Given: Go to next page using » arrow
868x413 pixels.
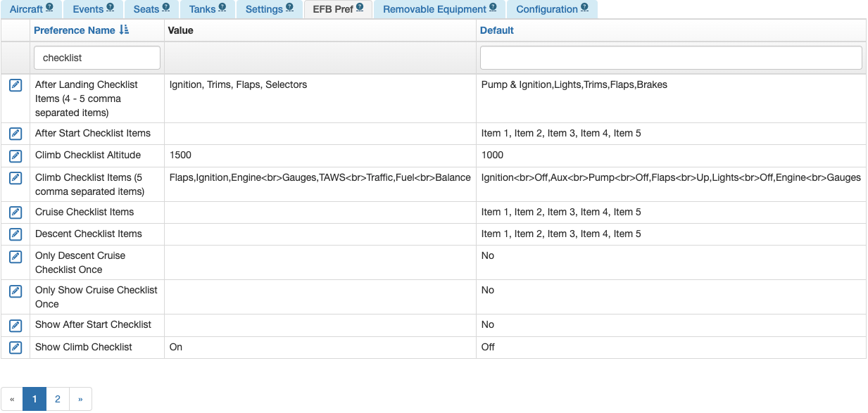Looking at the screenshot, I should 80,399.
